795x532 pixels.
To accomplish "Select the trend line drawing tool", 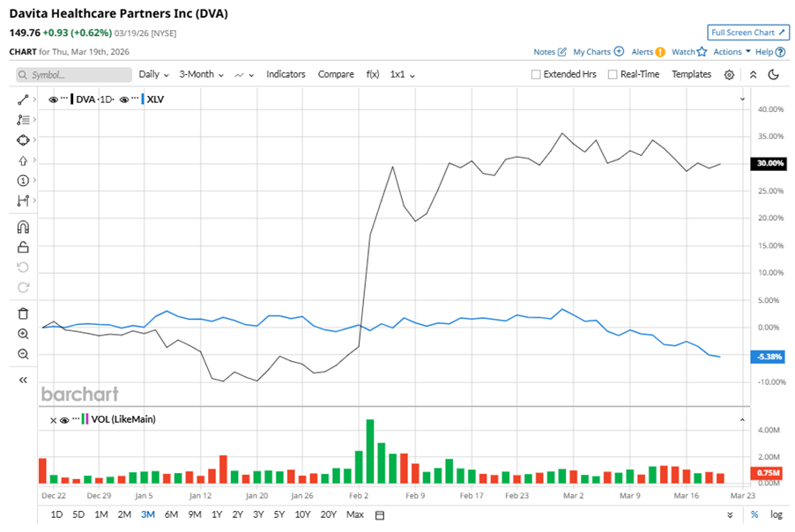I will coord(23,100).
